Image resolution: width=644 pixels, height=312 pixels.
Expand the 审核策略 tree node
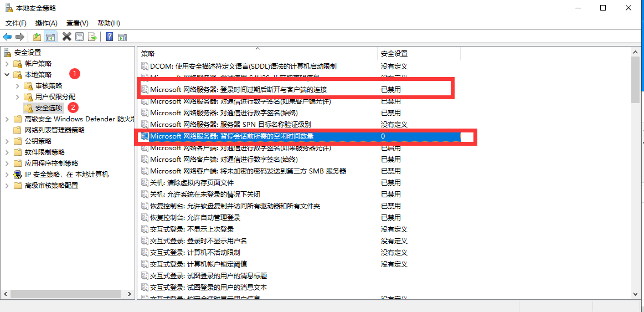click(x=17, y=86)
